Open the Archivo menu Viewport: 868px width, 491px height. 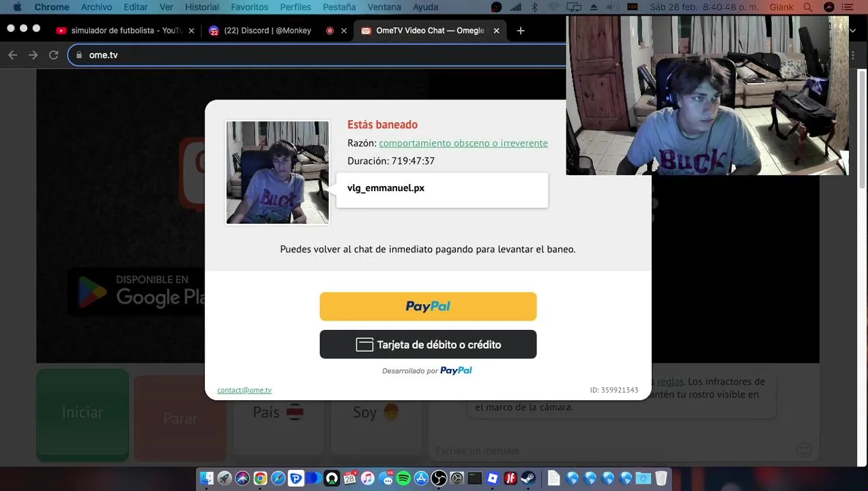pyautogui.click(x=96, y=7)
